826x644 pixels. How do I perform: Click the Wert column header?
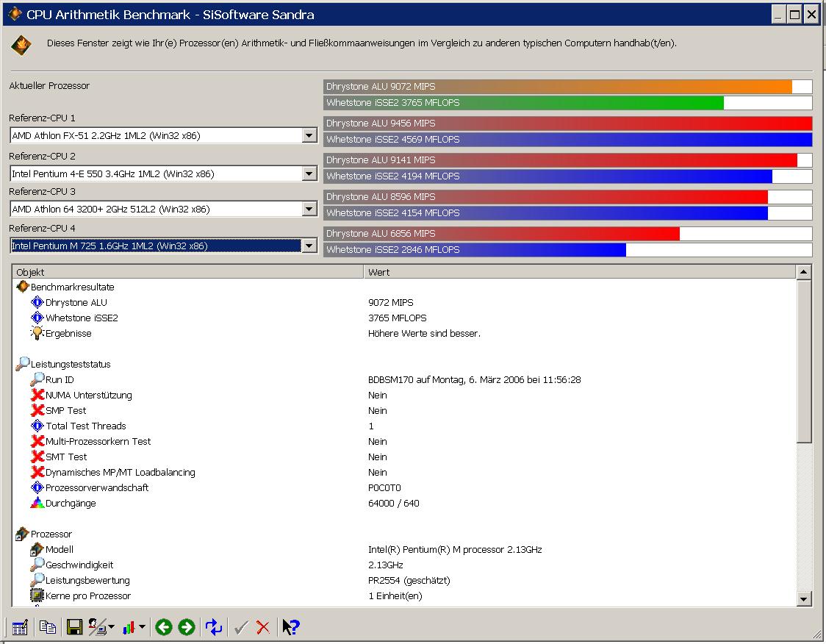[x=580, y=272]
